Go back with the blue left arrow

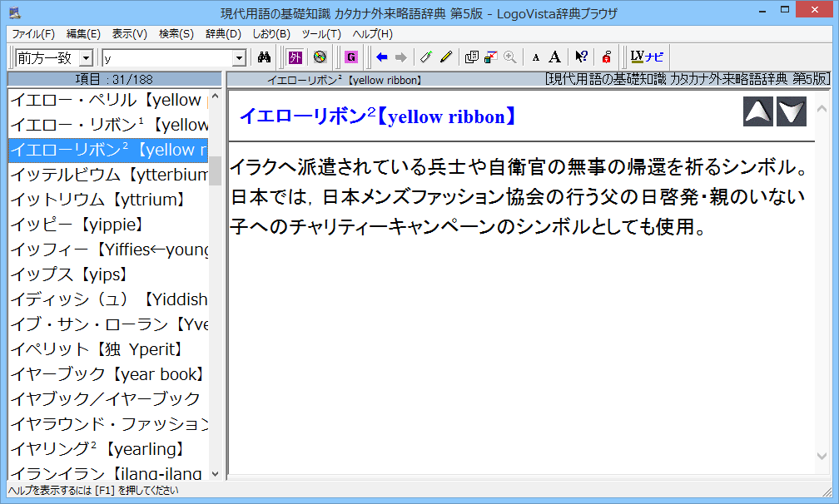(382, 57)
